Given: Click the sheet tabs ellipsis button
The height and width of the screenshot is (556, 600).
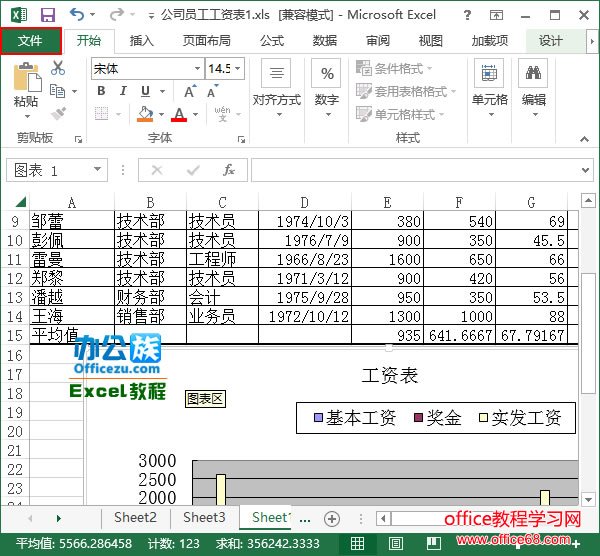Looking at the screenshot, I should click(305, 520).
